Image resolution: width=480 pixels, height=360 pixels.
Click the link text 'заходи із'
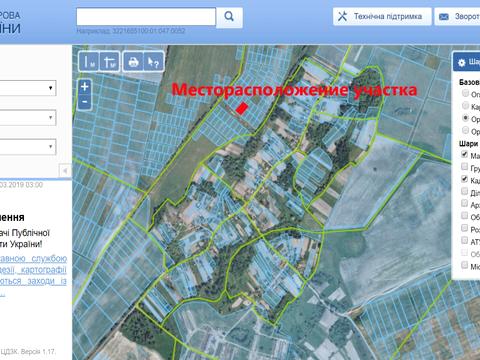47,281
